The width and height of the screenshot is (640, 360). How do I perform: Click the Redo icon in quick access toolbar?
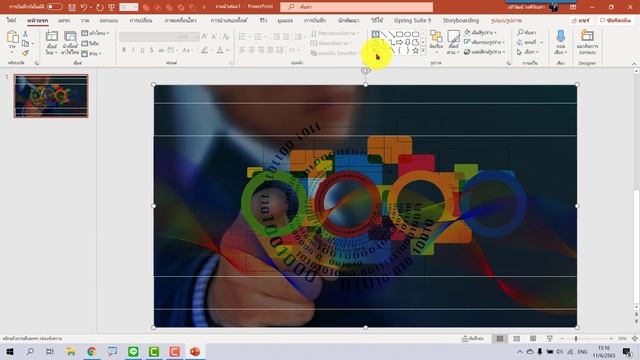[x=100, y=7]
